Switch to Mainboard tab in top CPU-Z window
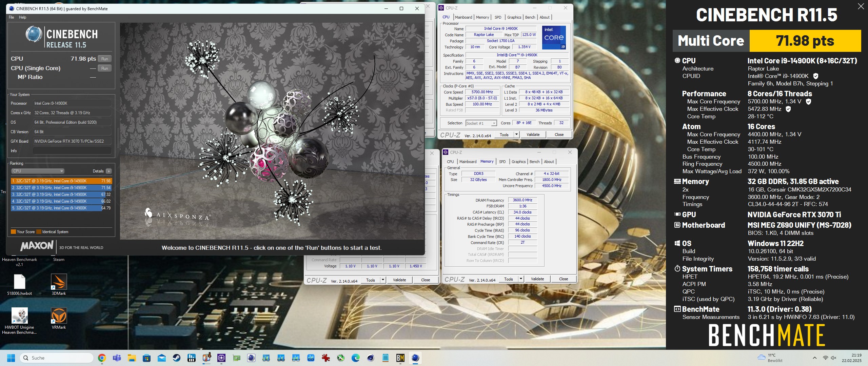 [x=463, y=17]
